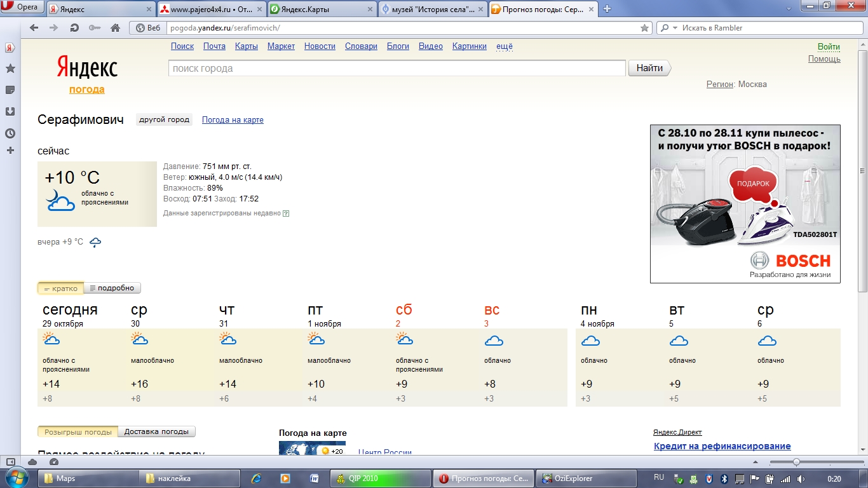Open the Веб site info badge
This screenshot has width=868, height=488.
147,28
